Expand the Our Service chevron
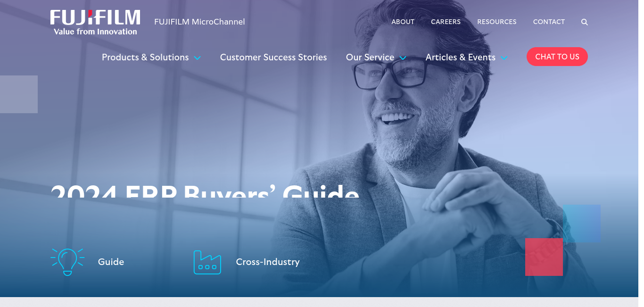Image resolution: width=644 pixels, height=307 pixels. pos(403,58)
